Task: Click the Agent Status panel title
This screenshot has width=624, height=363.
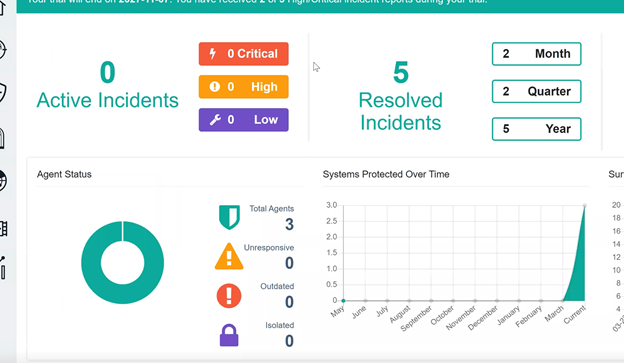Action: point(64,174)
